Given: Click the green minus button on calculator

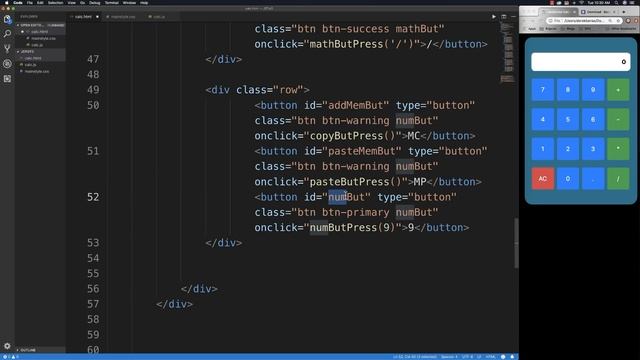Looking at the screenshot, I should tap(618, 119).
